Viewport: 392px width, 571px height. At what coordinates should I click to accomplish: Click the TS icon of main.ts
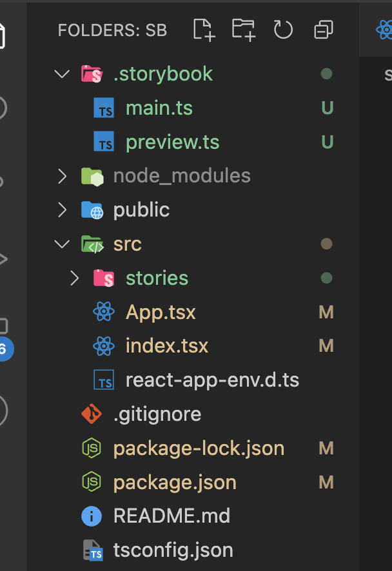click(x=104, y=108)
